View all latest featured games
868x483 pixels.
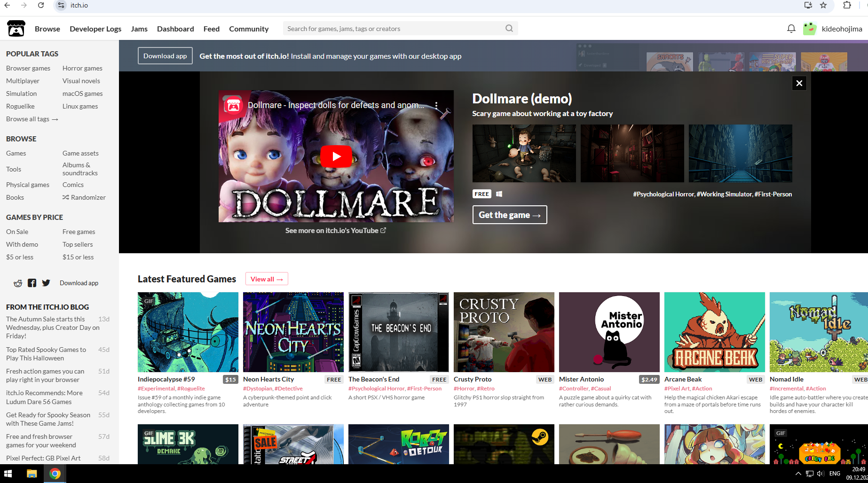pos(267,279)
